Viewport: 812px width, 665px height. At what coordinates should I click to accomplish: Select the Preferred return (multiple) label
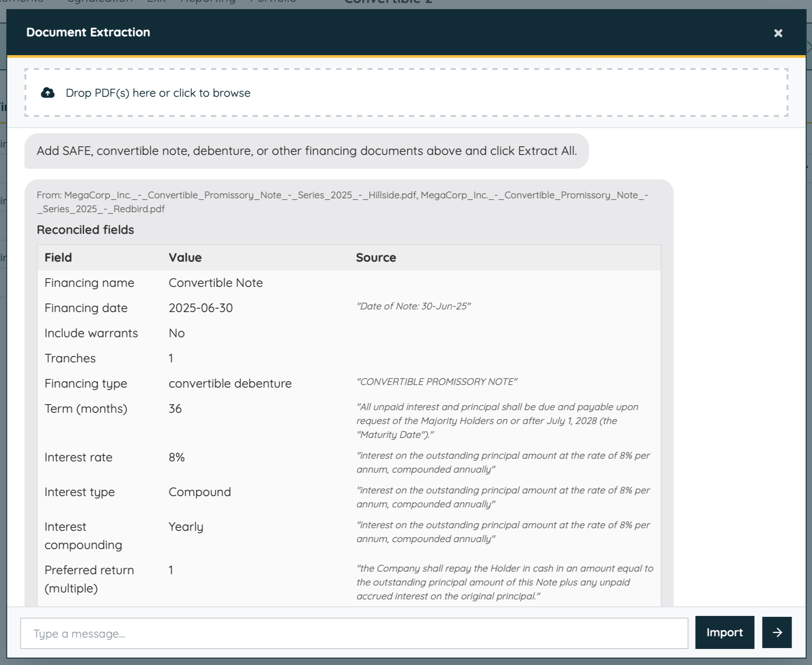[x=89, y=579]
